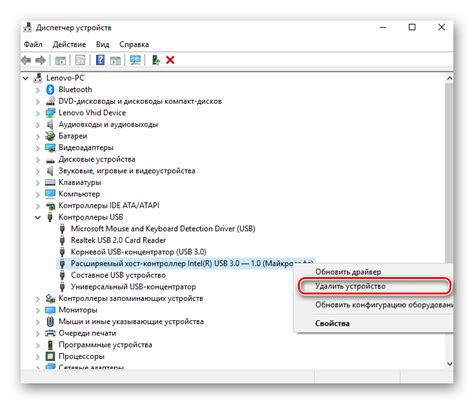474x404 pixels.
Task: Click the Видеоадаптеры display icon
Action: (x=50, y=147)
